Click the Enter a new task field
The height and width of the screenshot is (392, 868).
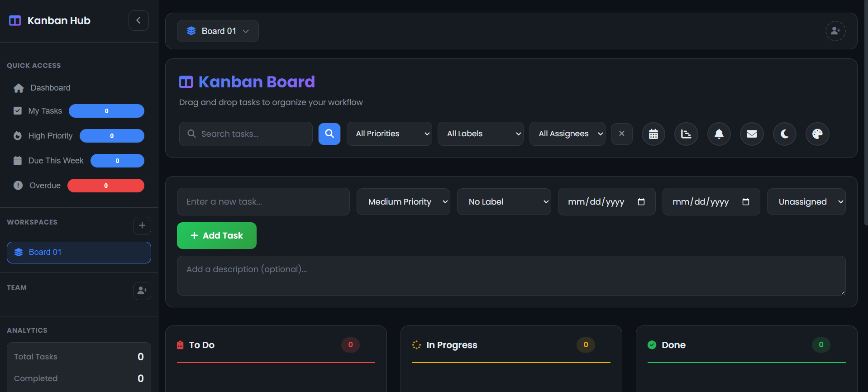(263, 202)
